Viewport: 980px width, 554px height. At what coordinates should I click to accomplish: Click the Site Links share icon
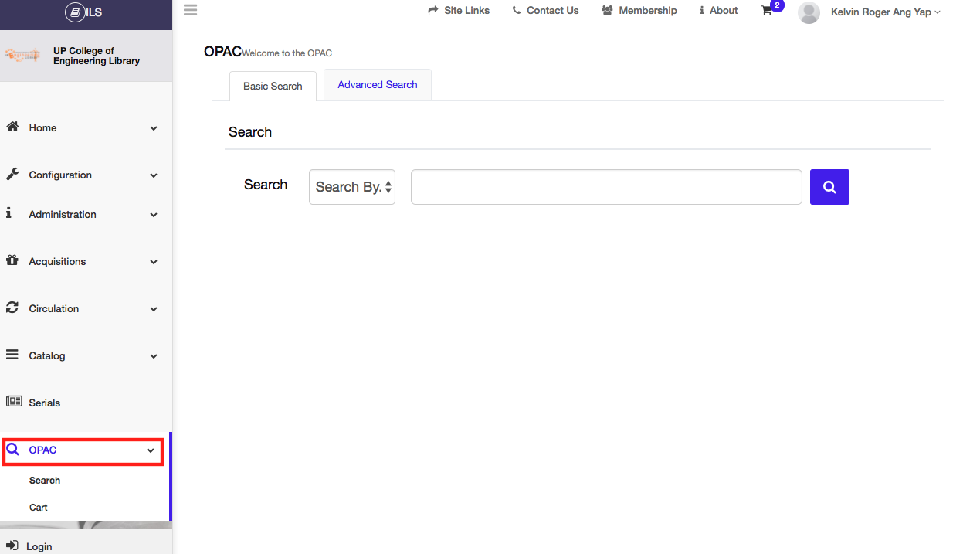pos(433,10)
